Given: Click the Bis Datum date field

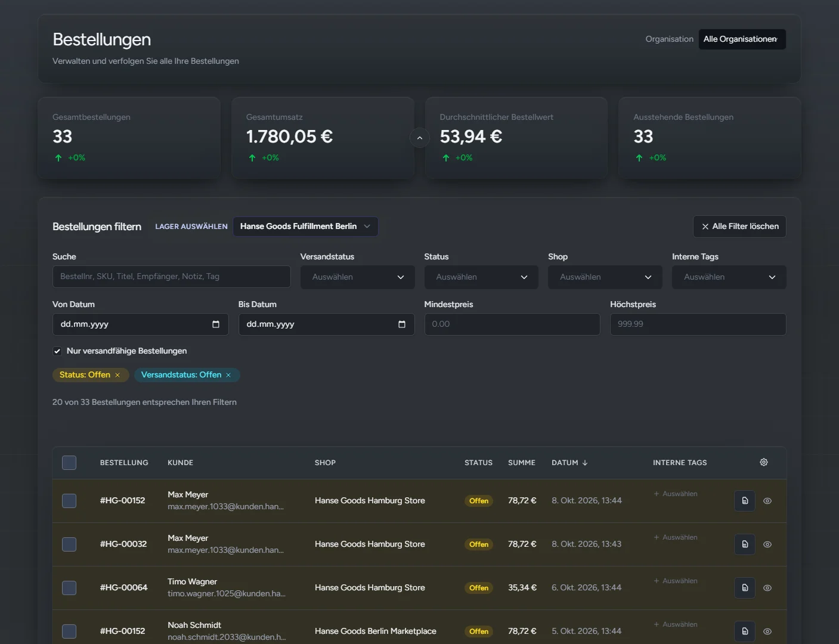Looking at the screenshot, I should point(326,324).
